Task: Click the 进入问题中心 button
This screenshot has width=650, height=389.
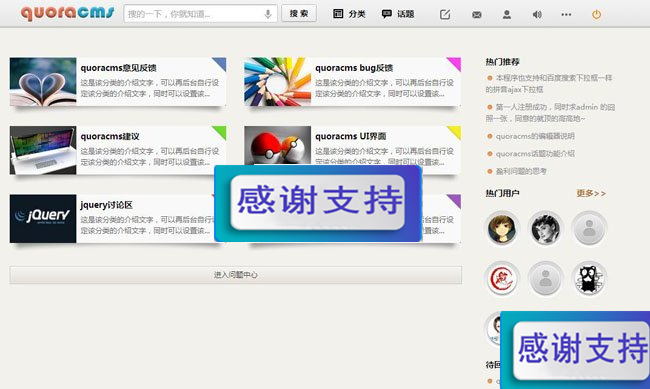Action: point(236,275)
